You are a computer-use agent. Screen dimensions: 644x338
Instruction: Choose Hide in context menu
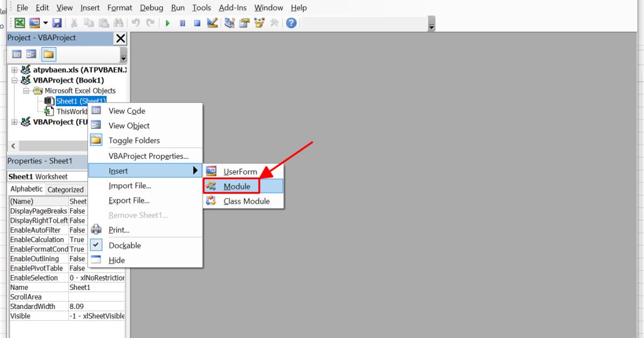[x=145, y=260]
